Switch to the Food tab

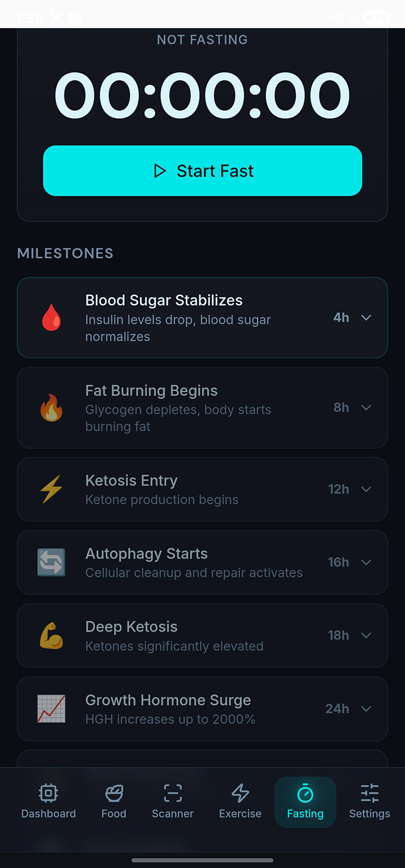pyautogui.click(x=114, y=801)
